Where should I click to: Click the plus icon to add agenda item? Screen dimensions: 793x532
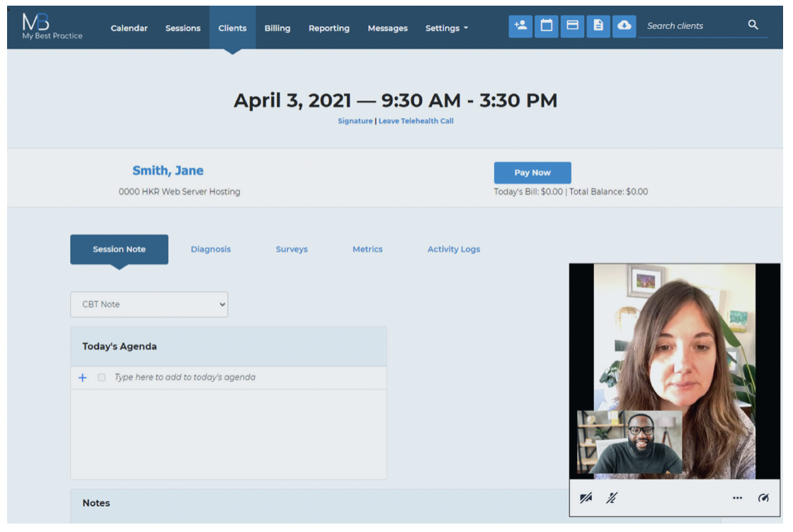[x=82, y=377]
